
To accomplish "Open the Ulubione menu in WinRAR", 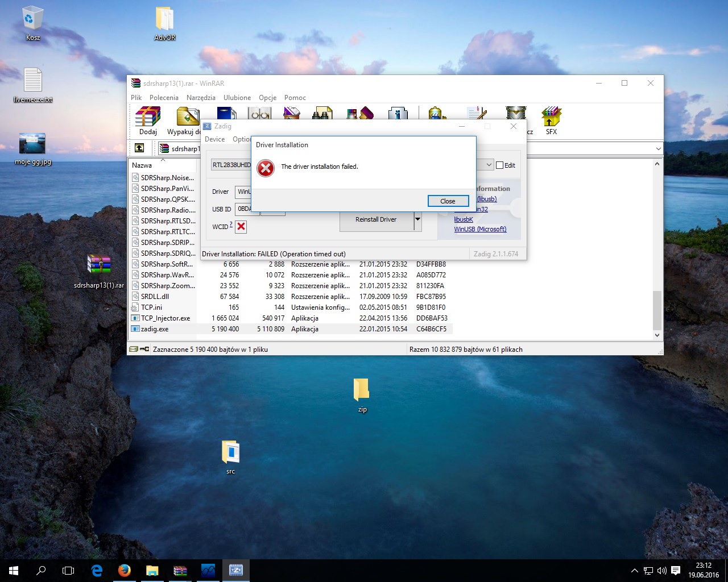I will (x=237, y=98).
